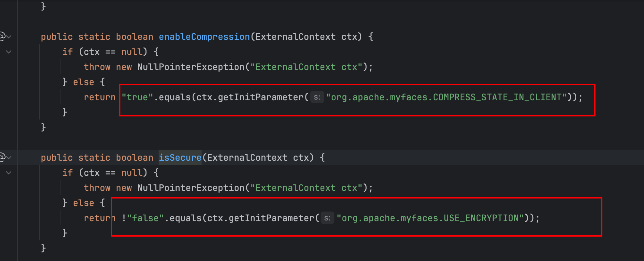Fold the if block inside enableCompression

tap(9, 52)
